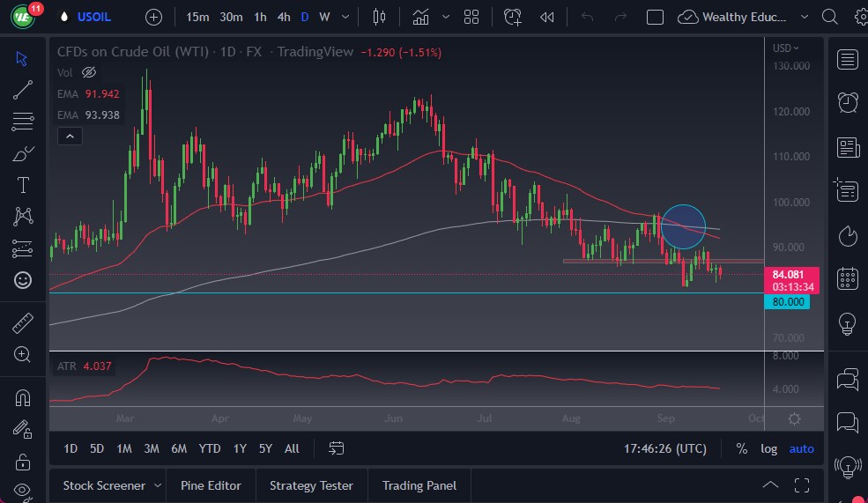868x503 pixels.
Task: Toggle volume indicator visibility eye
Action: pos(88,72)
